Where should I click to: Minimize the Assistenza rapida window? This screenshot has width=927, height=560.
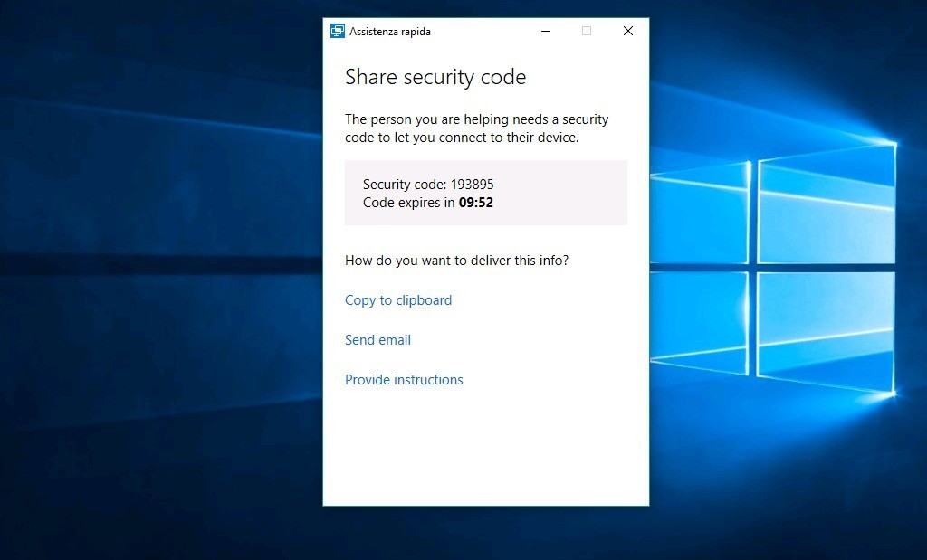(546, 31)
